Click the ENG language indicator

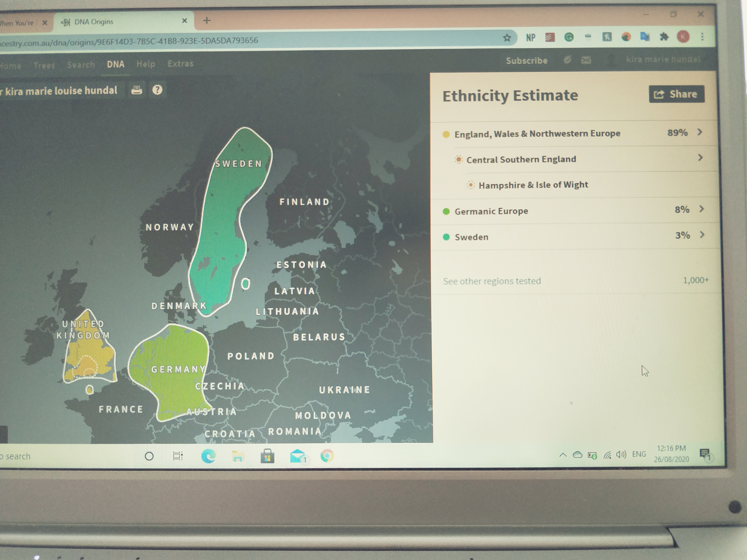(x=639, y=454)
